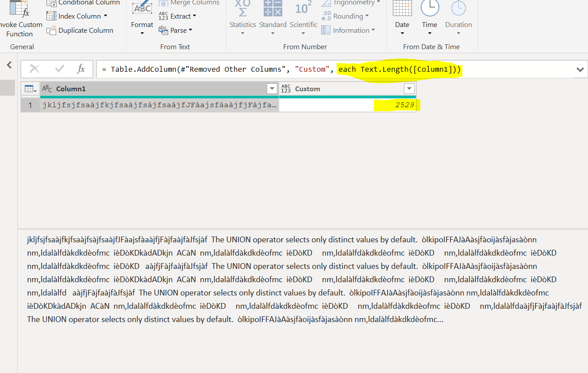Change Custom column data type icon
This screenshot has height=373, width=588.
(286, 89)
